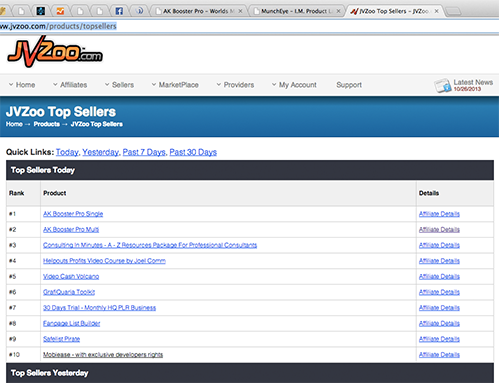Jump to Past 30 Days quick link

tap(193, 152)
